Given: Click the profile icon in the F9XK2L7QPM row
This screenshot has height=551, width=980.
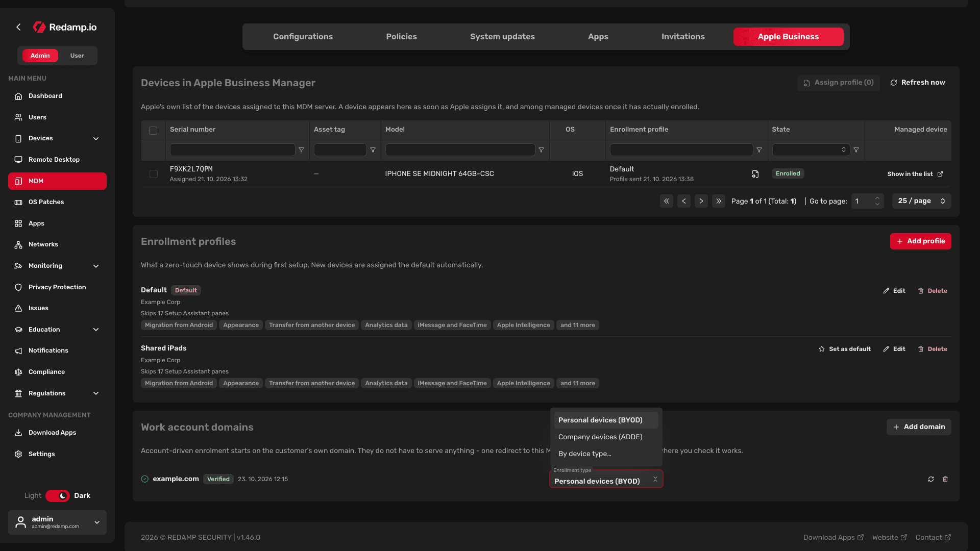Looking at the screenshot, I should pyautogui.click(x=755, y=174).
